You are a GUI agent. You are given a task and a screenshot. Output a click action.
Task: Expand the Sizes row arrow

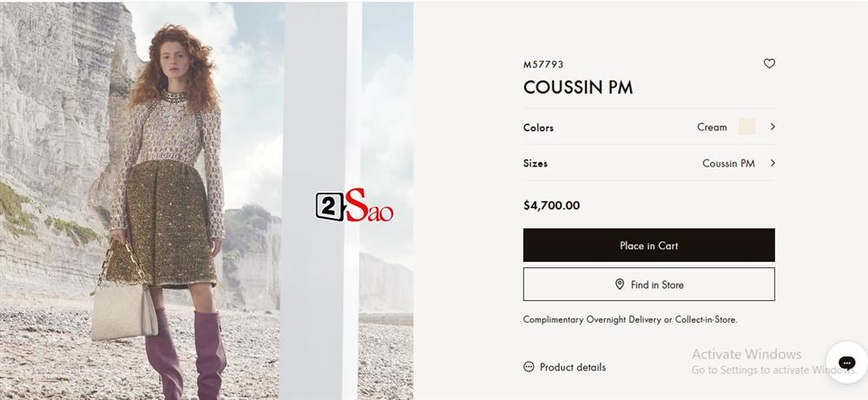tap(773, 163)
